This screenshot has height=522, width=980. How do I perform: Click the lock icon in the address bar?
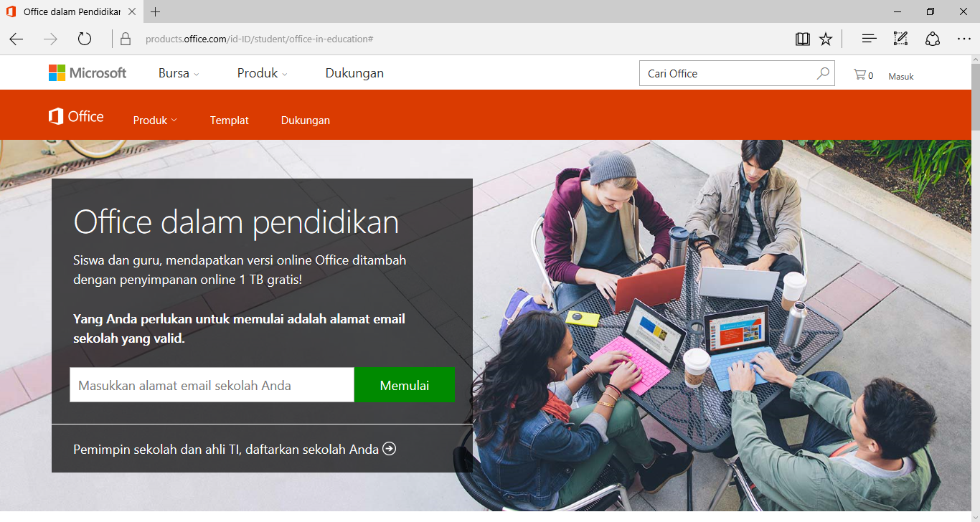pos(126,39)
